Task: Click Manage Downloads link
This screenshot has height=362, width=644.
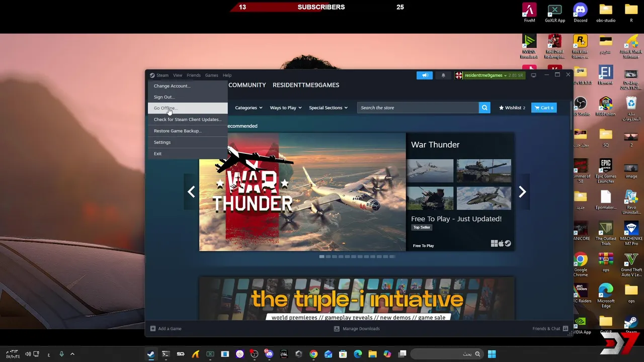Action: pos(361,329)
